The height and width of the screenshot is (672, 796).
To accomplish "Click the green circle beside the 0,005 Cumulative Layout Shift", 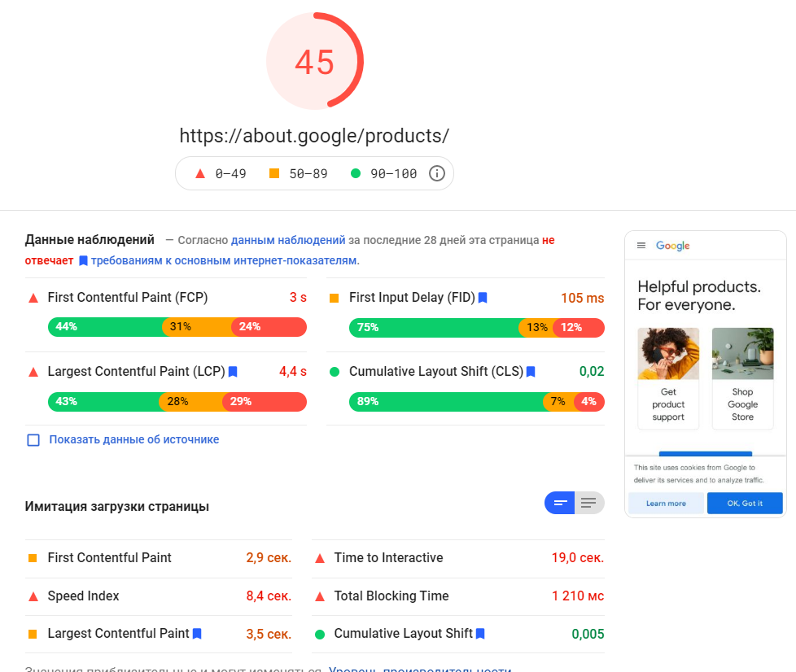I will pos(320,634).
